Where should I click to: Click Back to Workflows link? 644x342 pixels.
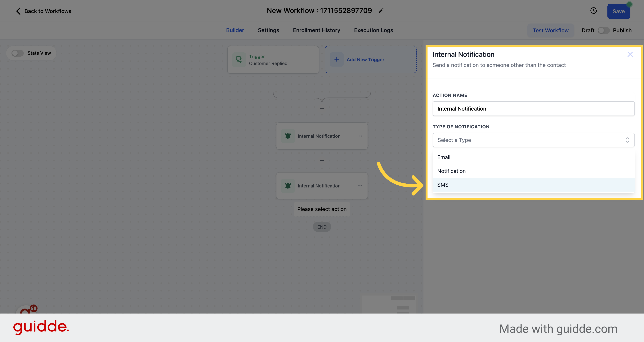click(x=43, y=11)
